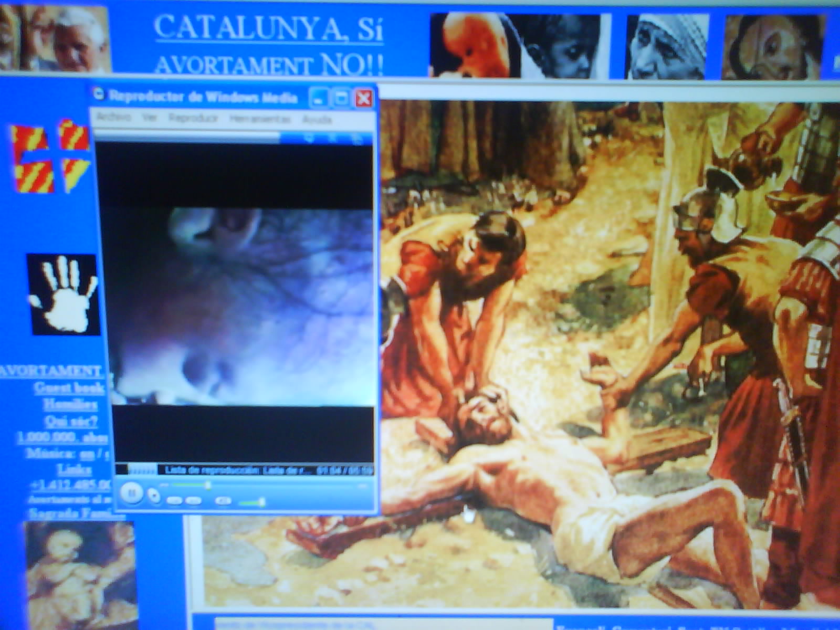Click the fresco face image in header
Viewport: 840px width, 630px height.
click(x=773, y=47)
